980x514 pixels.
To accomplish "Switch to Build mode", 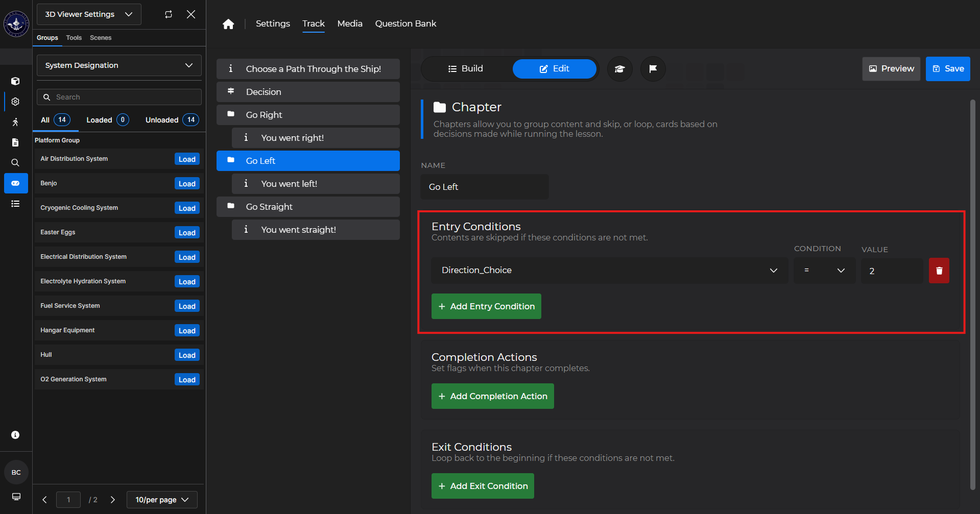I will 465,69.
